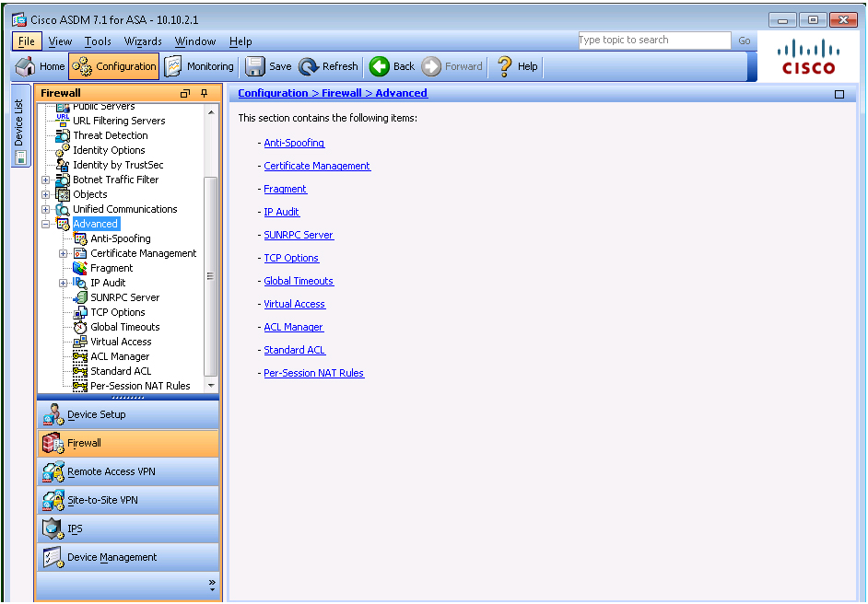The image size is (868, 604).
Task: Follow the Per-Session NAT Rules link
Action: click(313, 373)
